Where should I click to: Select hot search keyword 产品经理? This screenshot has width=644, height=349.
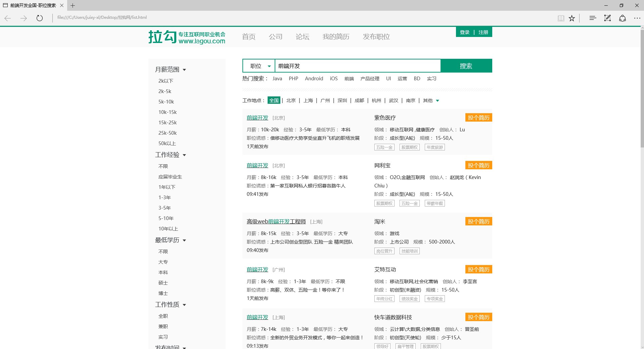click(370, 79)
